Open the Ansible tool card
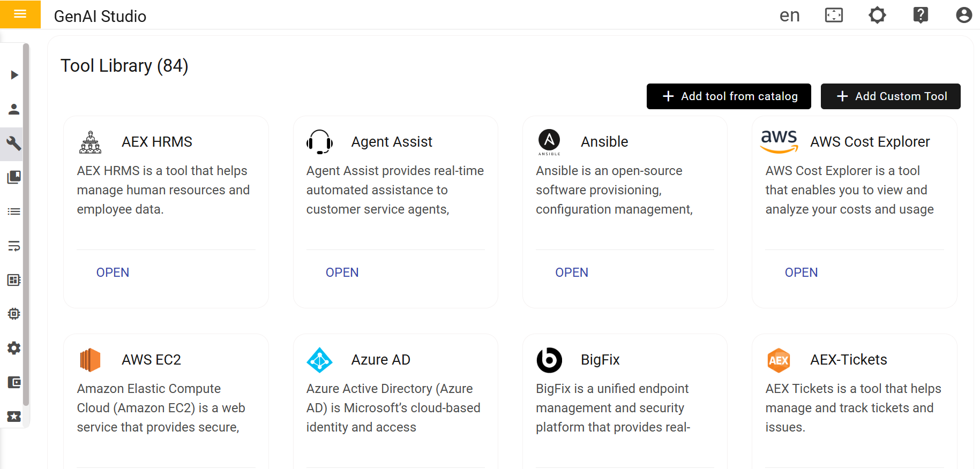Viewport: 980px width, 469px height. (572, 273)
